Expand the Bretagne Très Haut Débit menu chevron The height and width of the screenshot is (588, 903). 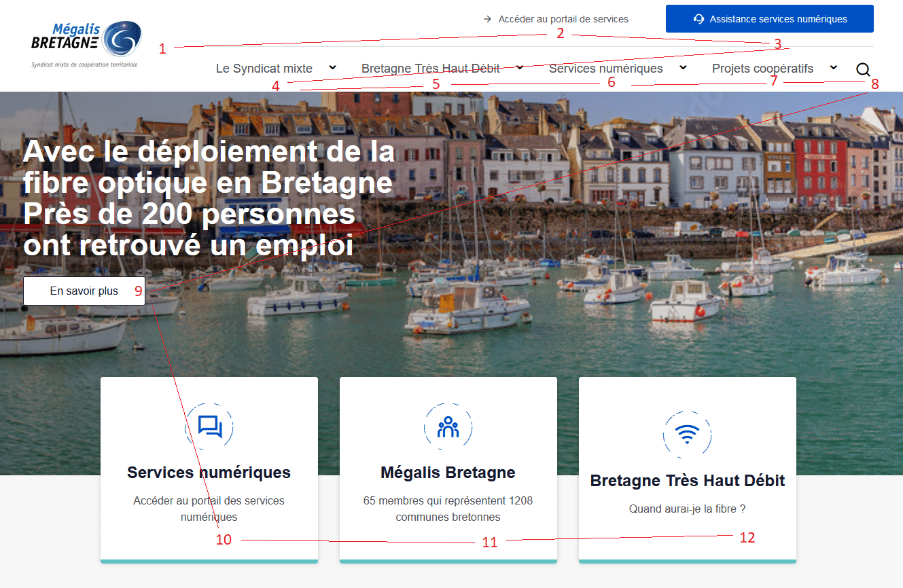(520, 67)
